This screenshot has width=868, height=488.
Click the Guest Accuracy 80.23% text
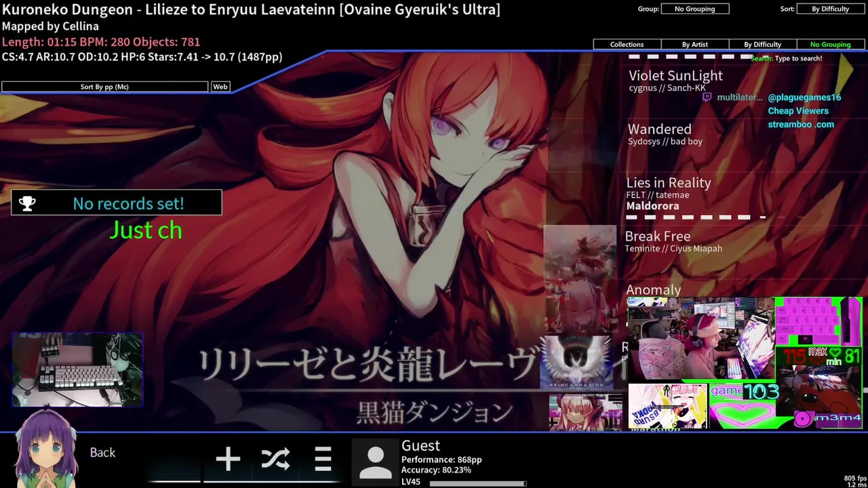point(436,470)
